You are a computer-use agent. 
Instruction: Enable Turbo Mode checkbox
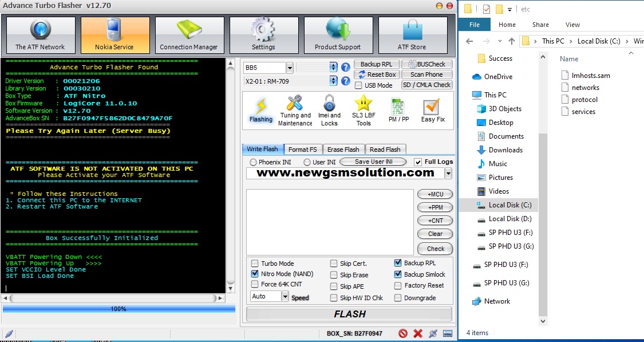(255, 264)
